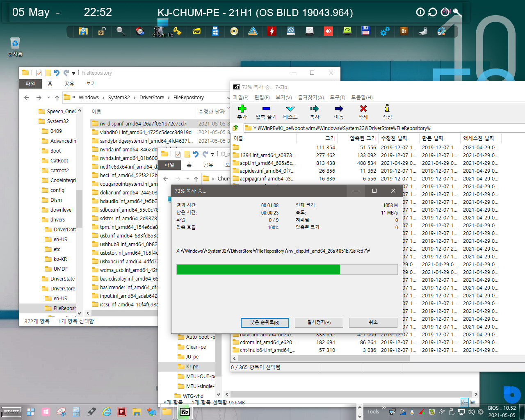Click the 7-Zip Delete (삭제) toolbar icon

pos(363,109)
